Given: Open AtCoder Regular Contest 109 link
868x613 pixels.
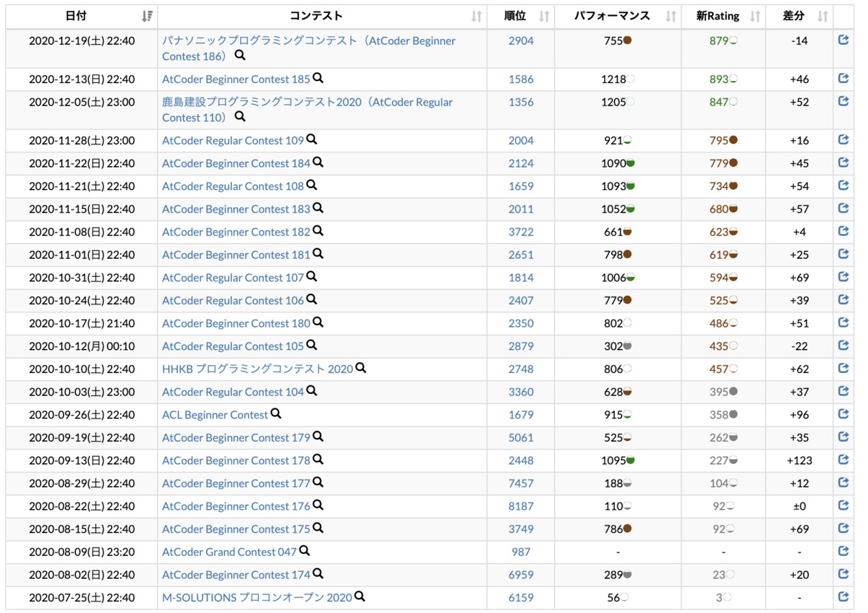Looking at the screenshot, I should pyautogui.click(x=233, y=141).
